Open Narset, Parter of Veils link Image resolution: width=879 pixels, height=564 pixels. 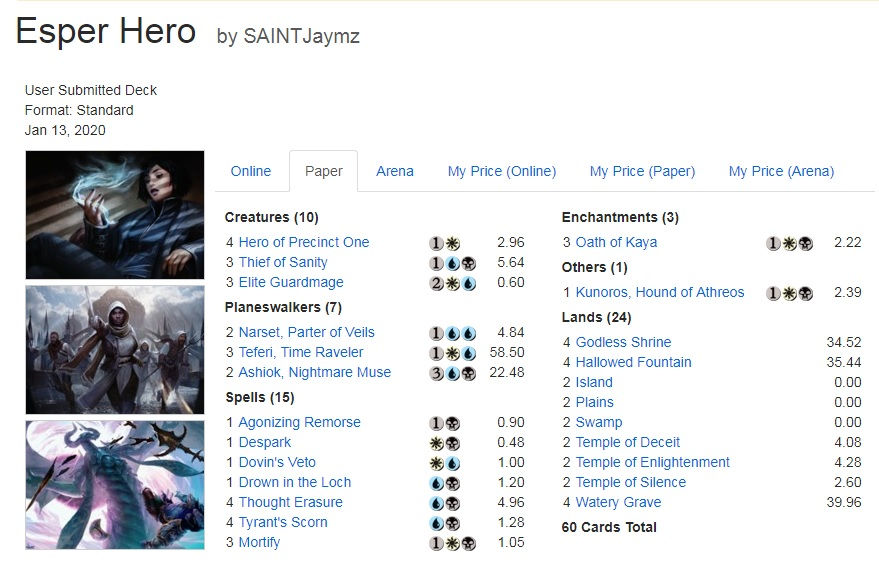(307, 332)
